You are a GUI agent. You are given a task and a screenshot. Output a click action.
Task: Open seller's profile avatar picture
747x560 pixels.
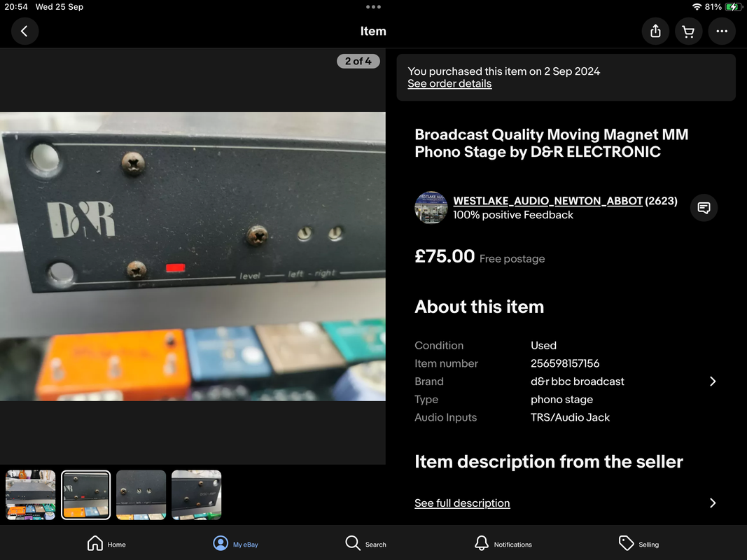pos(431,208)
